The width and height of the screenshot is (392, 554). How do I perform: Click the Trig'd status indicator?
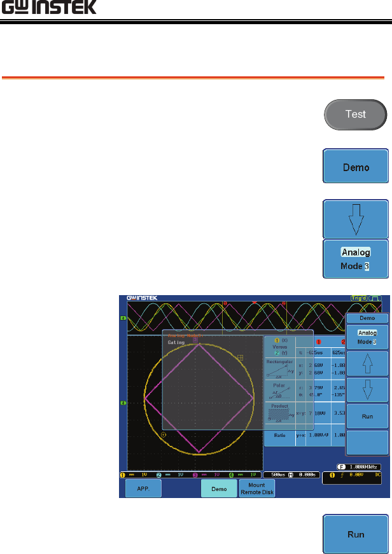tap(359, 298)
